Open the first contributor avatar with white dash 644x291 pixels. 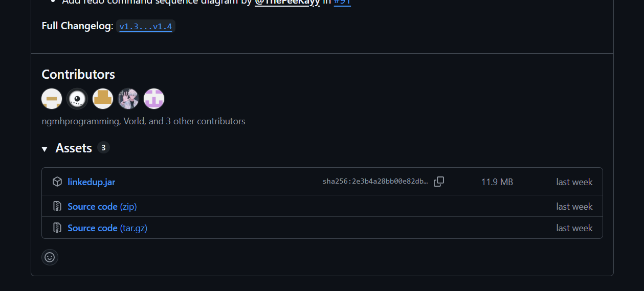click(x=52, y=99)
